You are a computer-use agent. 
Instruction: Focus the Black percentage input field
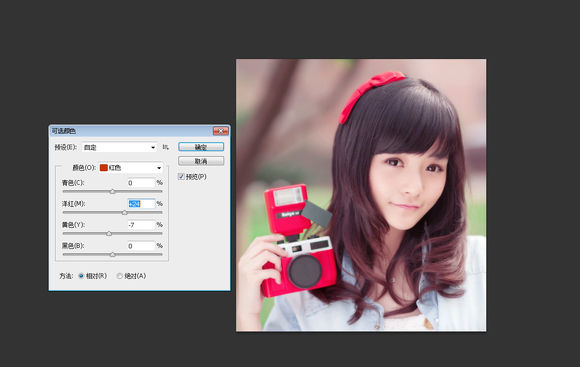(x=141, y=246)
